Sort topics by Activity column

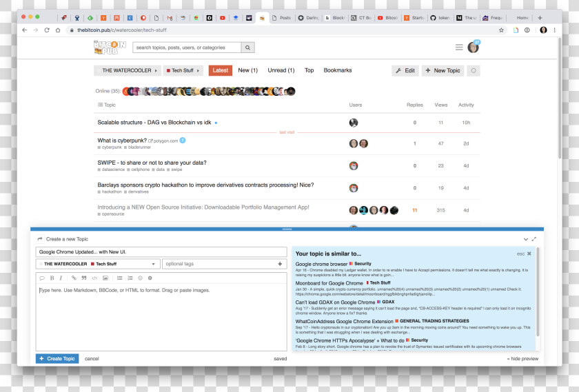[466, 105]
